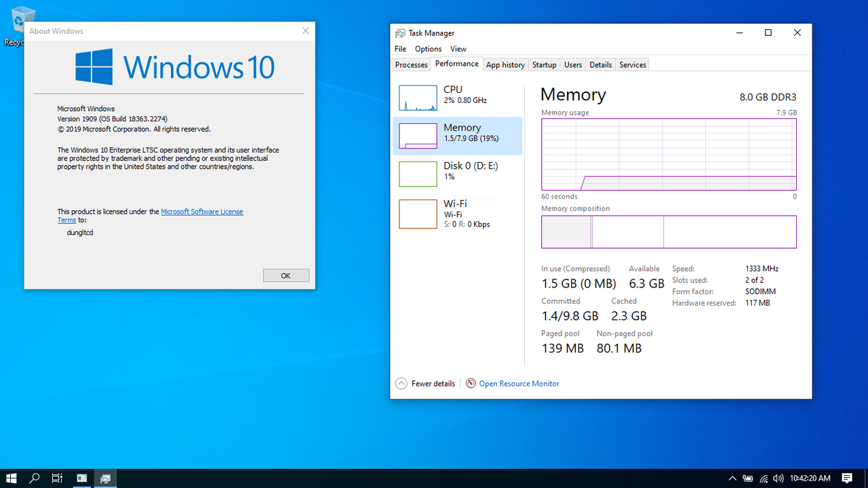
Task: Select the CPU performance graph thumbnail
Action: pos(418,98)
